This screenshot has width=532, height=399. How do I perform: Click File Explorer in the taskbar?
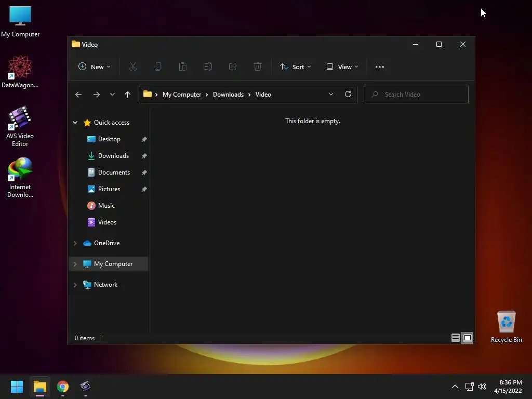pos(39,387)
